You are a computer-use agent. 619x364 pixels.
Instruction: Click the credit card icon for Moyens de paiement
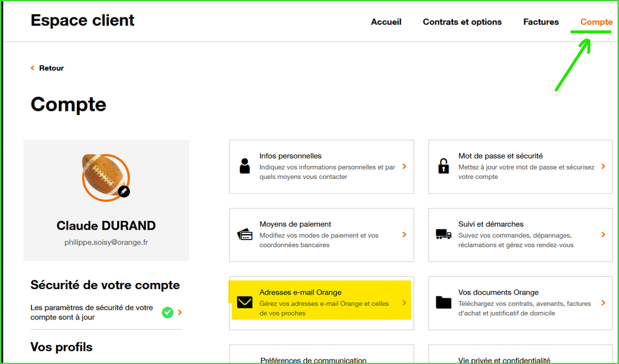coord(245,235)
